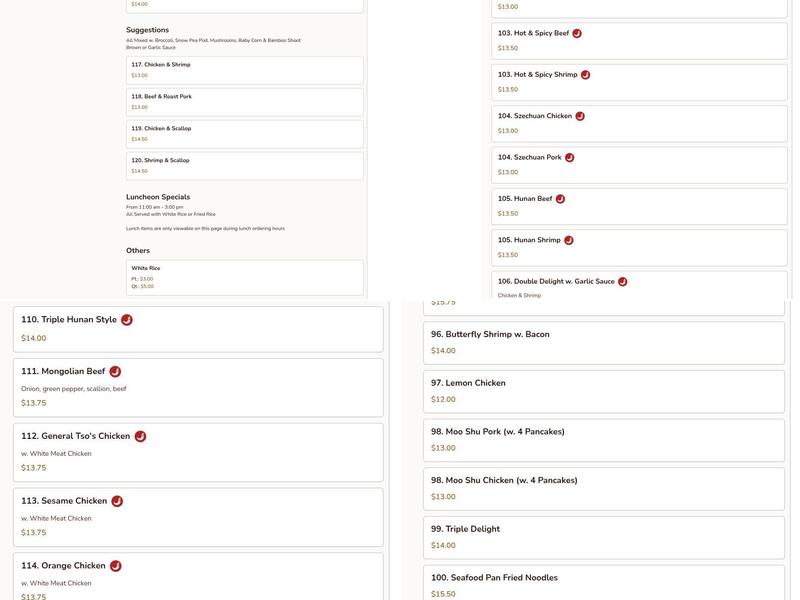The width and height of the screenshot is (800, 600).
Task: Open the 118. Beef & Roast Pork item
Action: pyautogui.click(x=244, y=102)
